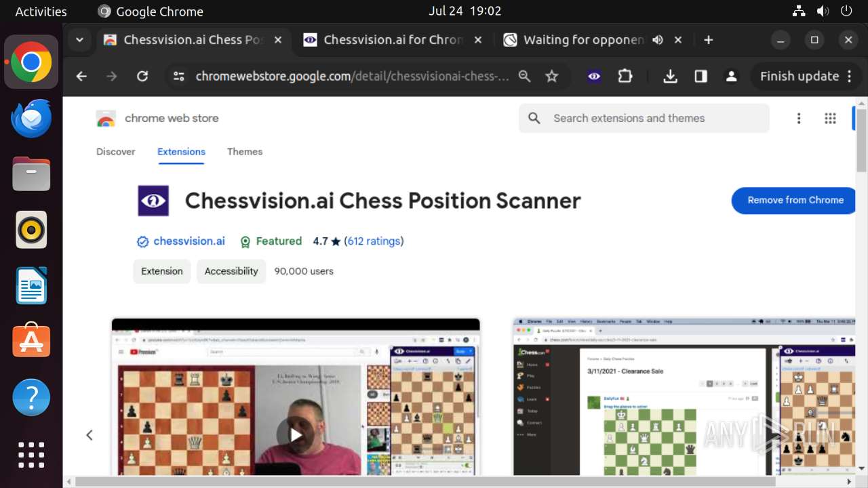Open the Google apps grid

(830, 119)
